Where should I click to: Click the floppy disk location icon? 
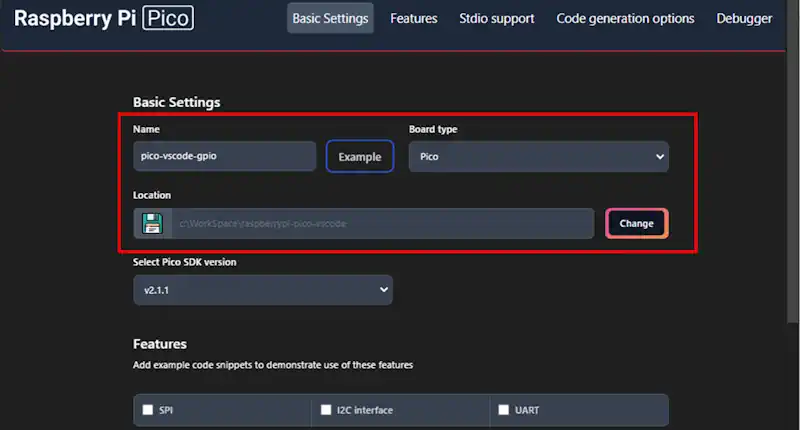click(152, 223)
